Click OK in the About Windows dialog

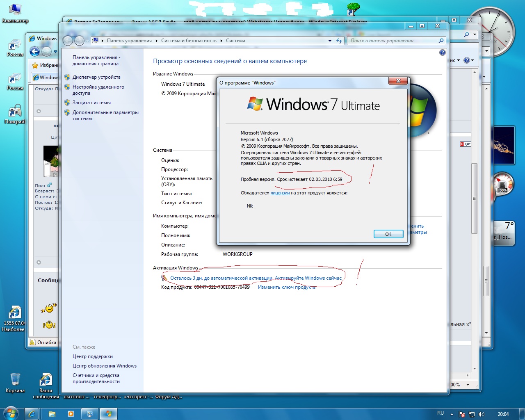tap(388, 234)
